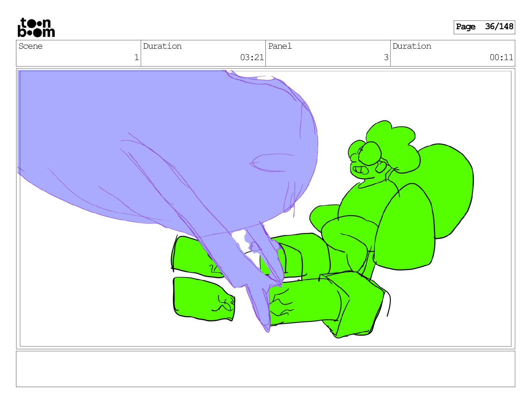Click the empty notes box below the panel
Screen dimensions: 532x411
[266, 369]
